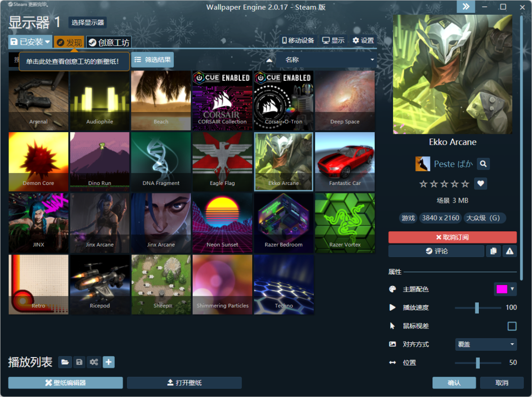
Task: Select the Corsair-O-Tron wallpaper
Action: coord(284,101)
